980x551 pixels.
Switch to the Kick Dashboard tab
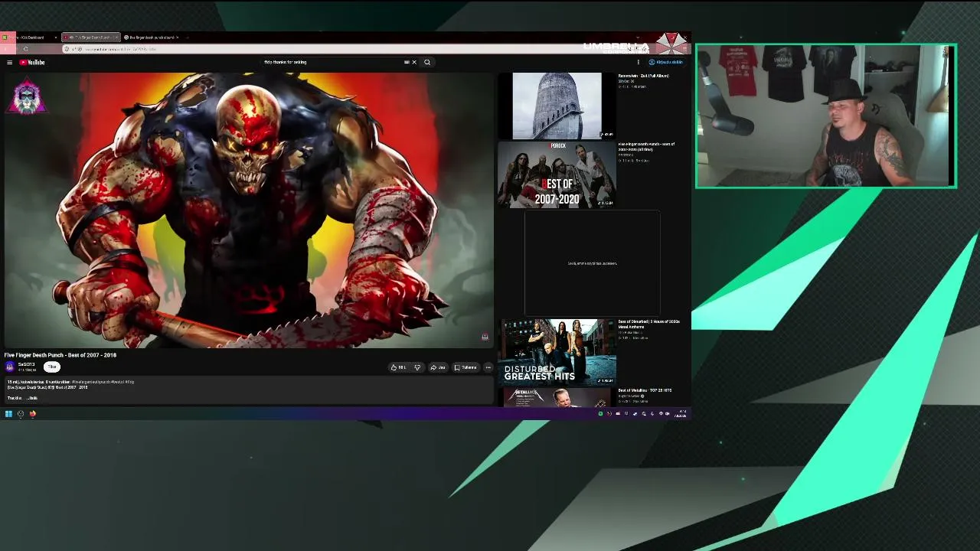point(31,37)
